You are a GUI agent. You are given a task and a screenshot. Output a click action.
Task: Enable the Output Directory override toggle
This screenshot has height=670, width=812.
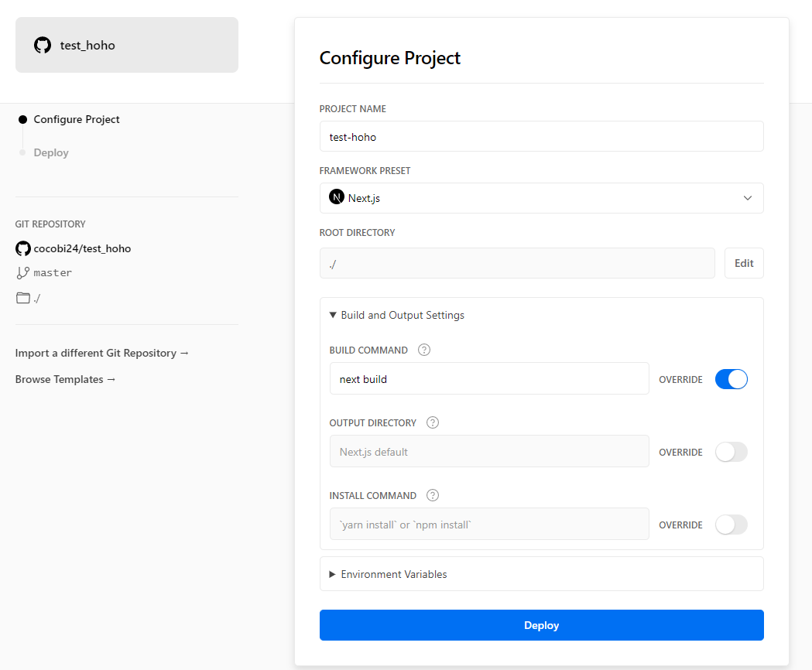tap(731, 452)
